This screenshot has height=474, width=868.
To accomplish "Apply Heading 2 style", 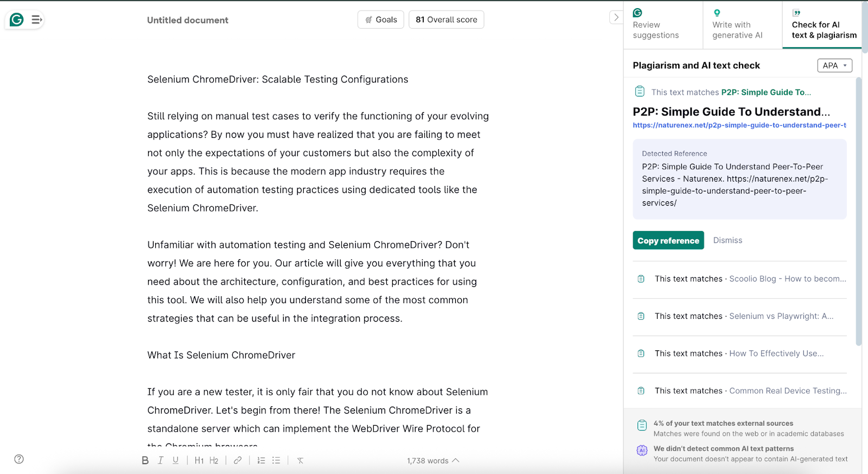I will click(x=214, y=460).
